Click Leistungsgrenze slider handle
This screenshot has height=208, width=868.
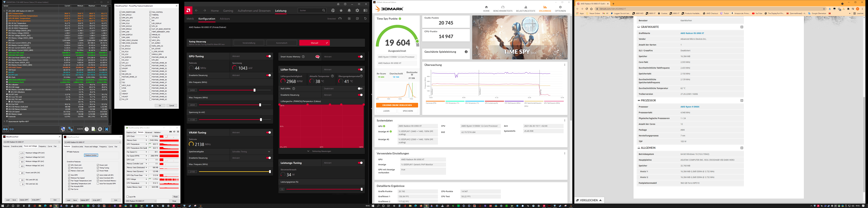[362, 189]
